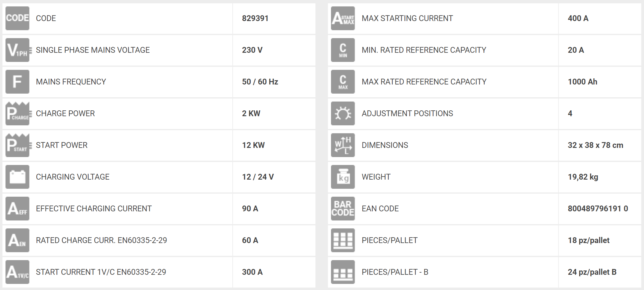644x290 pixels.
Task: Click the dimensions W/H/L icon
Action: 343,145
